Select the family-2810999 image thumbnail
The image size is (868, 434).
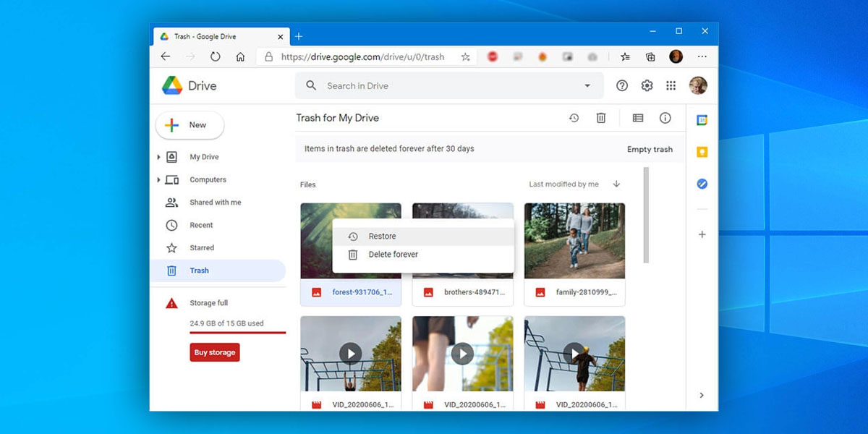pyautogui.click(x=574, y=241)
